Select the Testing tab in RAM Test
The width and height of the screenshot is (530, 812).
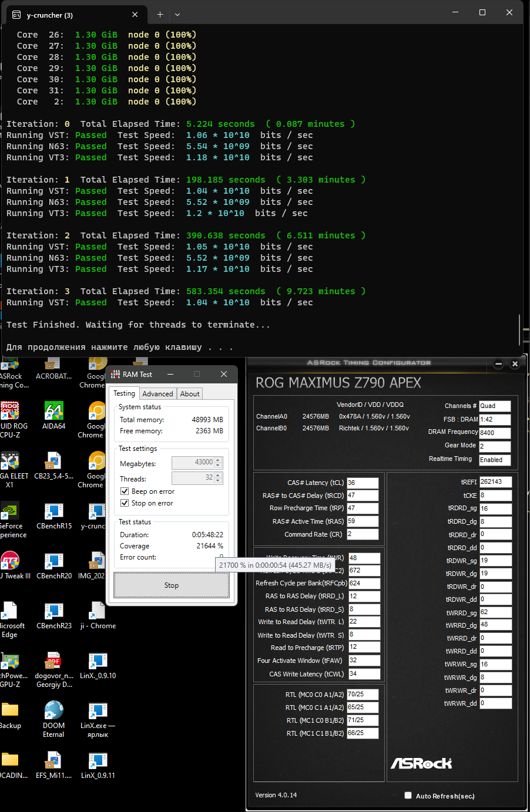click(124, 393)
